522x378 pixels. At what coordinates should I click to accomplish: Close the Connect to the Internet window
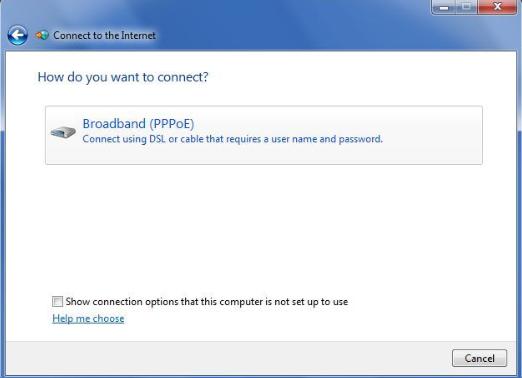coord(497,7)
